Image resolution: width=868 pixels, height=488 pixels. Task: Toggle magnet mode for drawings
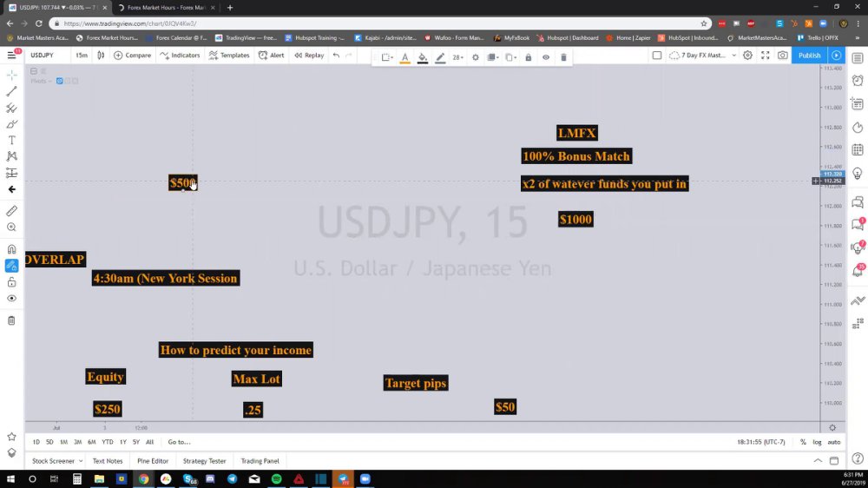click(11, 249)
